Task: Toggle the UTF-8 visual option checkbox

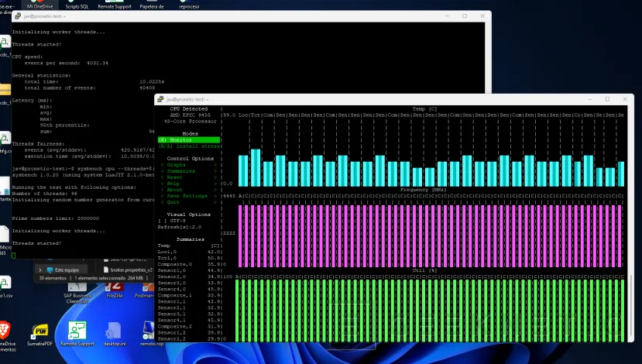Action: 163,221
